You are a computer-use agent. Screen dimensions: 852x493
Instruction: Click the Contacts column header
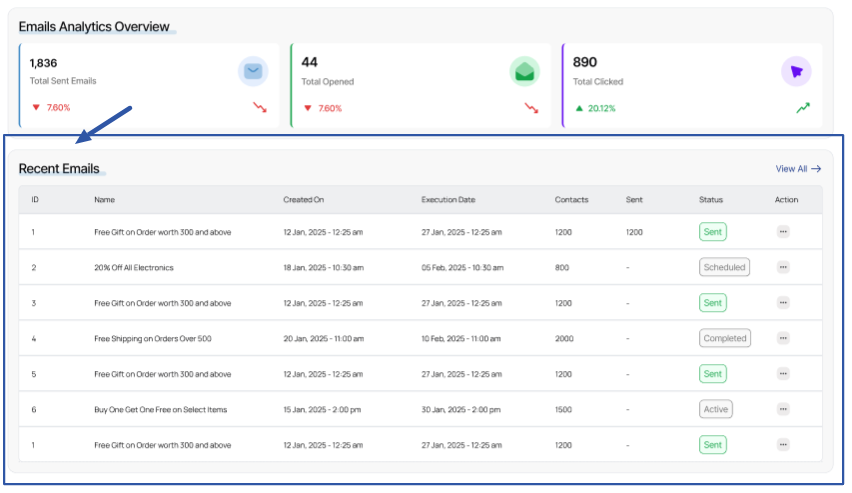(x=571, y=200)
